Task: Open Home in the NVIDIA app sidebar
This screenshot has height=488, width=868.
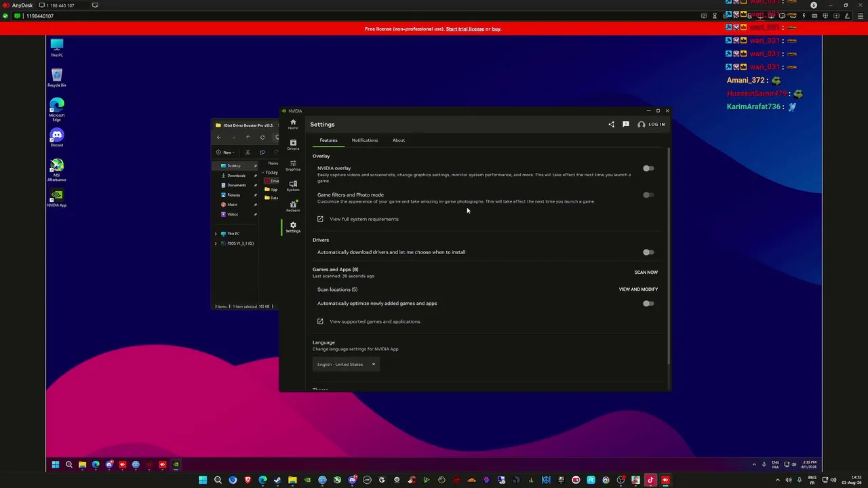Action: [293, 124]
